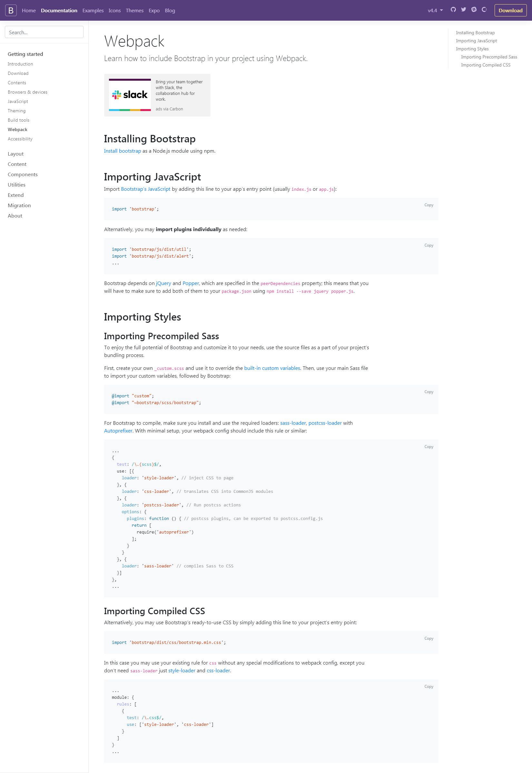Open the Twitter icon link
The height and width of the screenshot is (773, 532).
463,10
